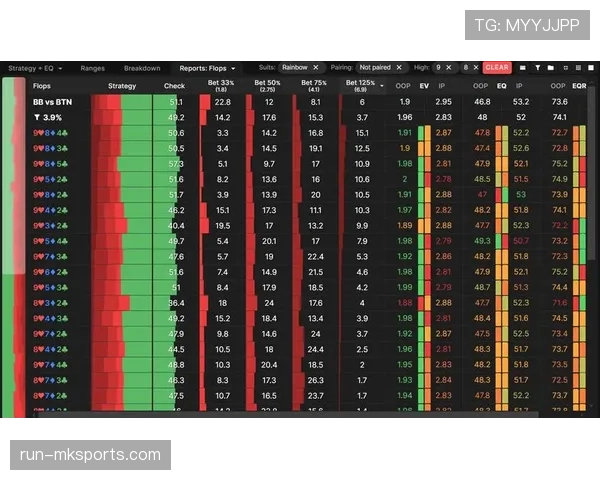Switch to the Breakdown tab
This screenshot has height=480, width=600.
coord(142,68)
